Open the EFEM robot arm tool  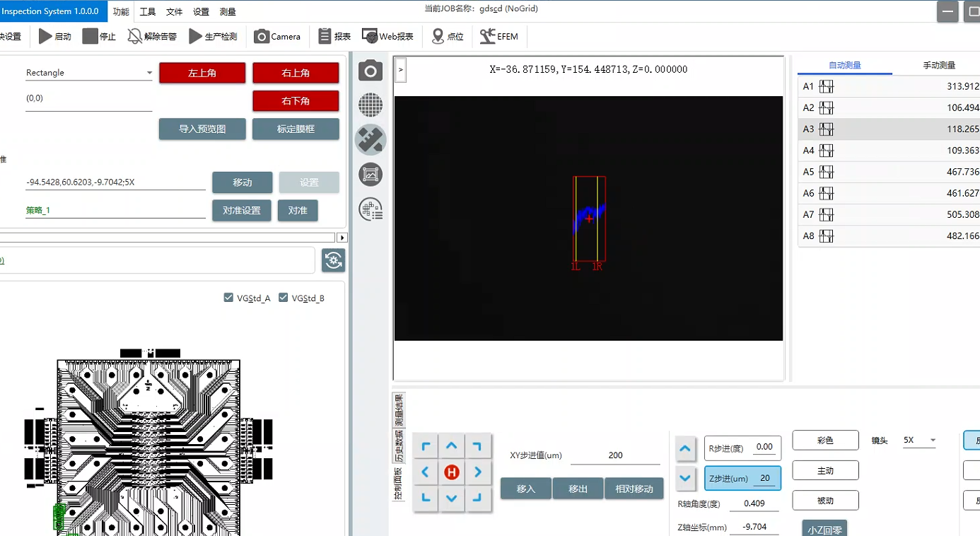(498, 37)
